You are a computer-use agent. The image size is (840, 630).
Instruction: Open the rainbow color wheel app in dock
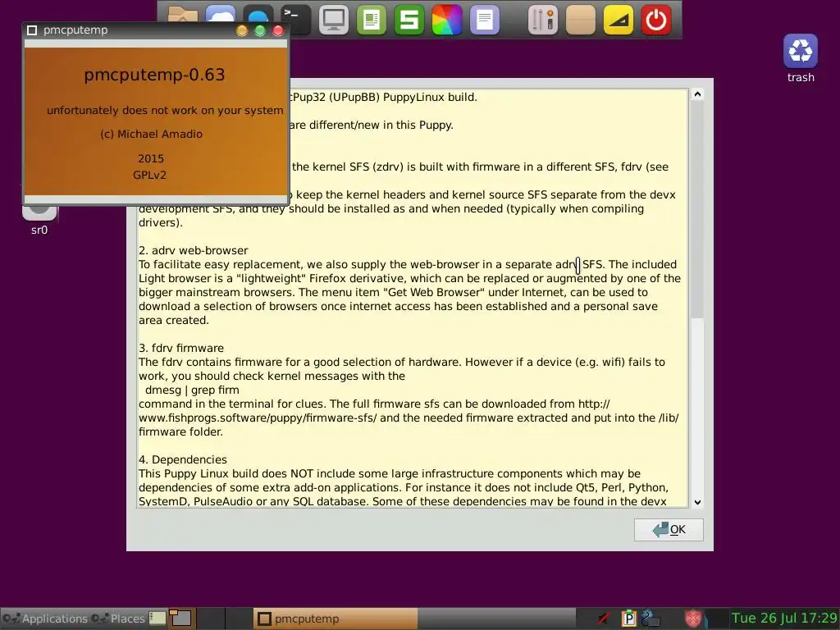(x=447, y=20)
